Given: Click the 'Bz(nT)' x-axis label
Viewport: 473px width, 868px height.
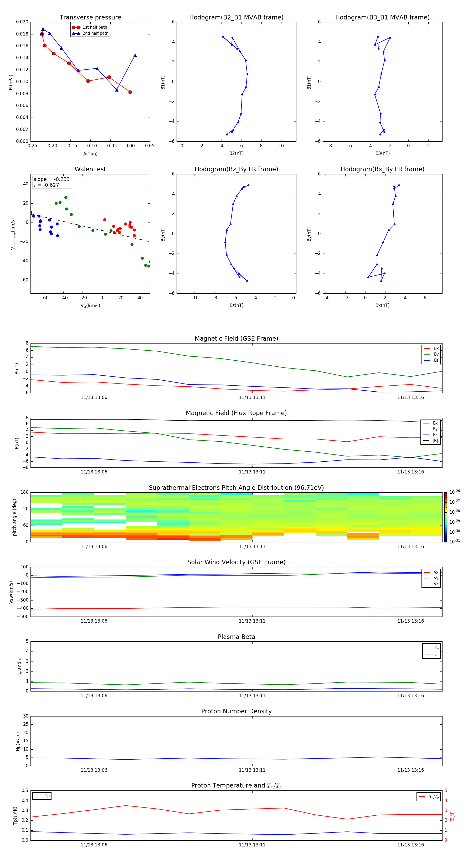Looking at the screenshot, I should (236, 305).
